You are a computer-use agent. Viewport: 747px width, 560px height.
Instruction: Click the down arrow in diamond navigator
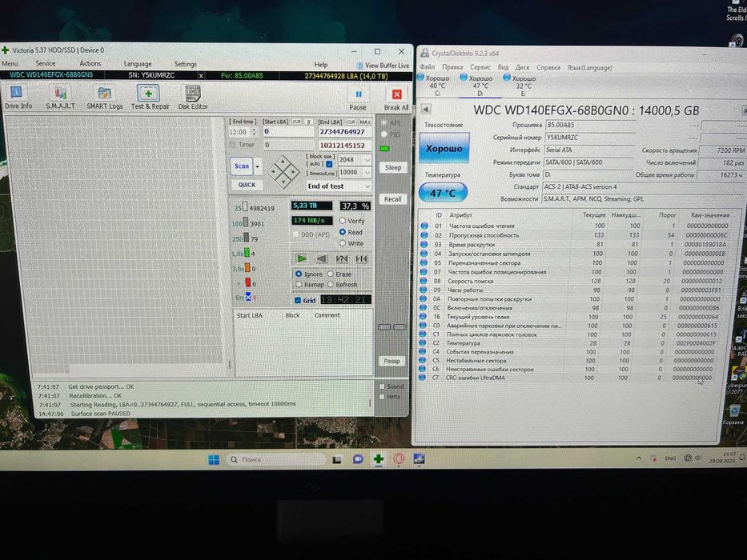(283, 181)
